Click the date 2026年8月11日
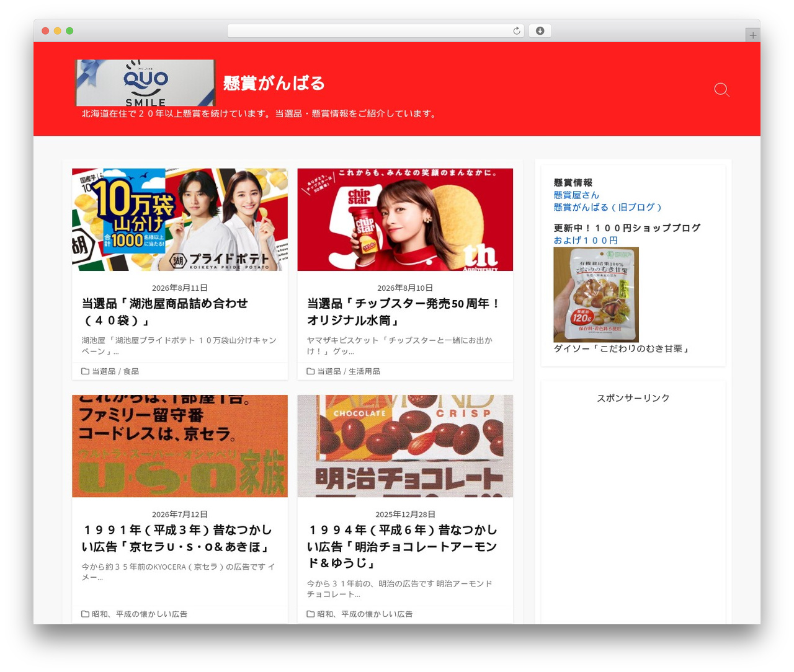Viewport: 794px width, 672px height. click(180, 288)
